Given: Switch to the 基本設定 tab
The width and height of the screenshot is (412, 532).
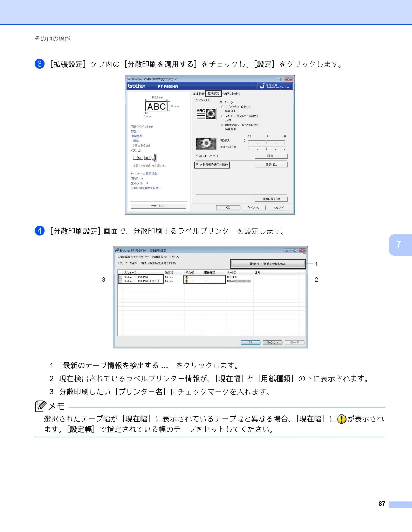Looking at the screenshot, I should click(x=199, y=94).
